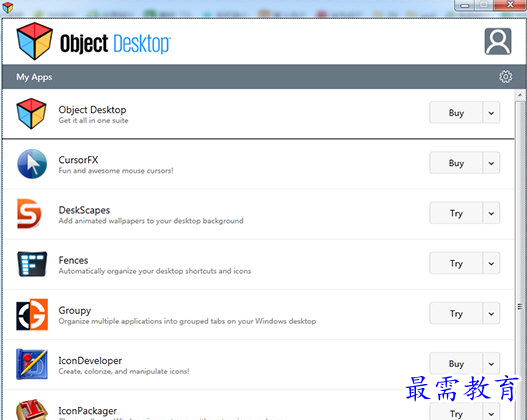Viewport: 527px width, 420px height.
Task: Click the scrollbar up arrow
Action: (x=520, y=95)
